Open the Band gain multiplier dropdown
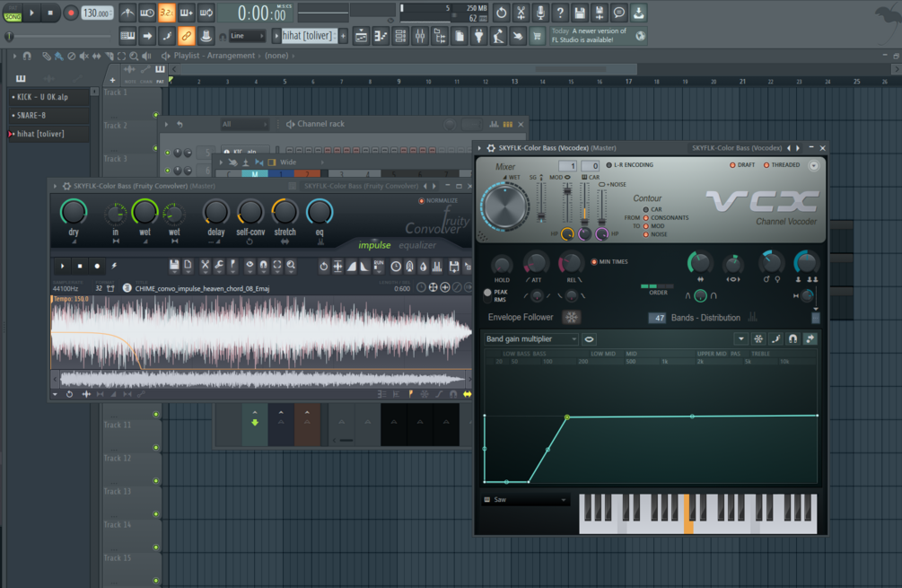 coord(530,338)
